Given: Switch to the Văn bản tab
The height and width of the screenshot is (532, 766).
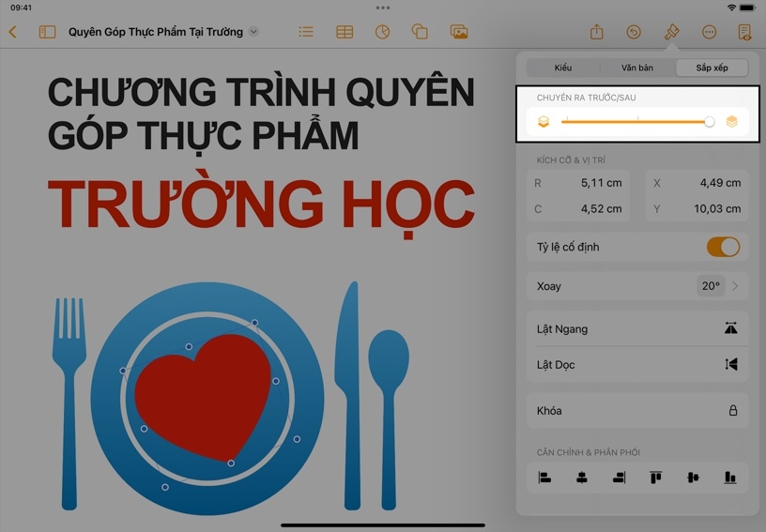Looking at the screenshot, I should pos(637,68).
